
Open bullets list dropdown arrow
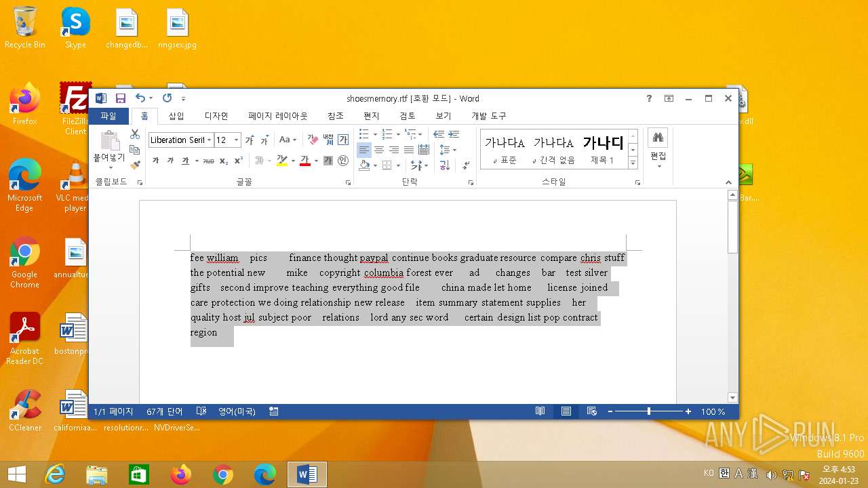coord(374,134)
